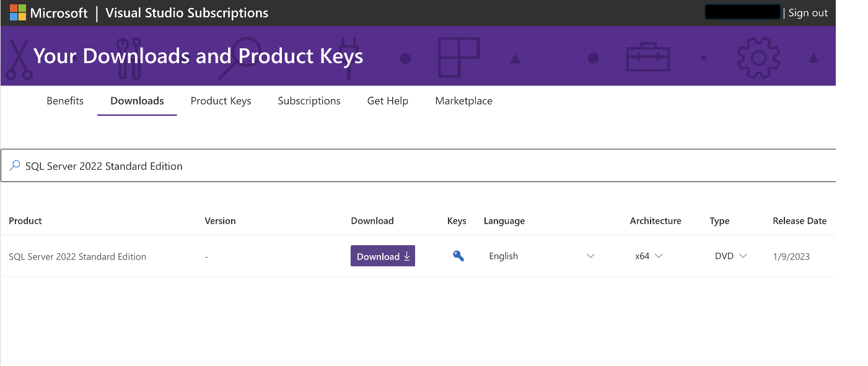Click the search magnifier icon

[14, 166]
